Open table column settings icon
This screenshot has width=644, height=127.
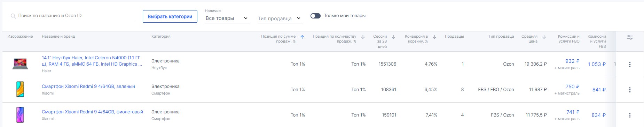[x=630, y=37]
